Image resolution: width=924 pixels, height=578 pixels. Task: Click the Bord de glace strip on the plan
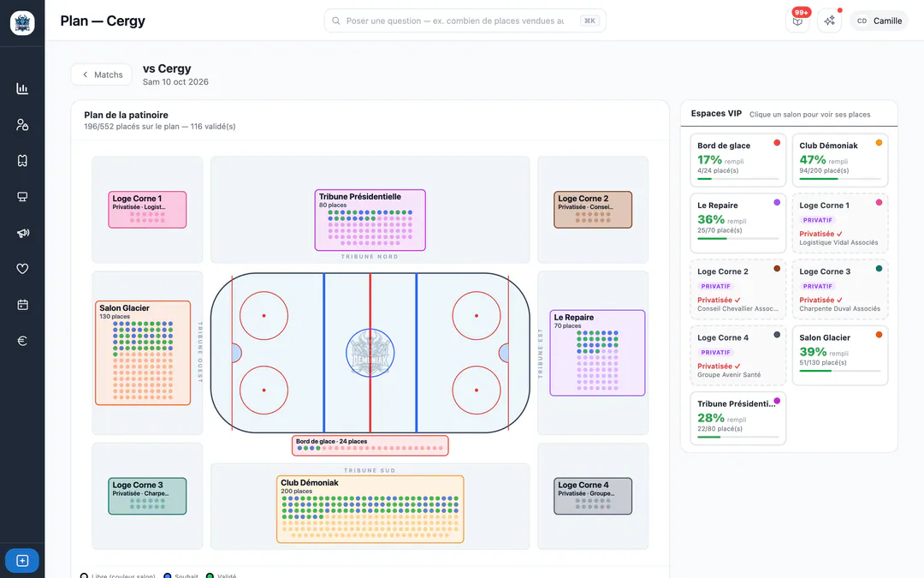[370, 445]
